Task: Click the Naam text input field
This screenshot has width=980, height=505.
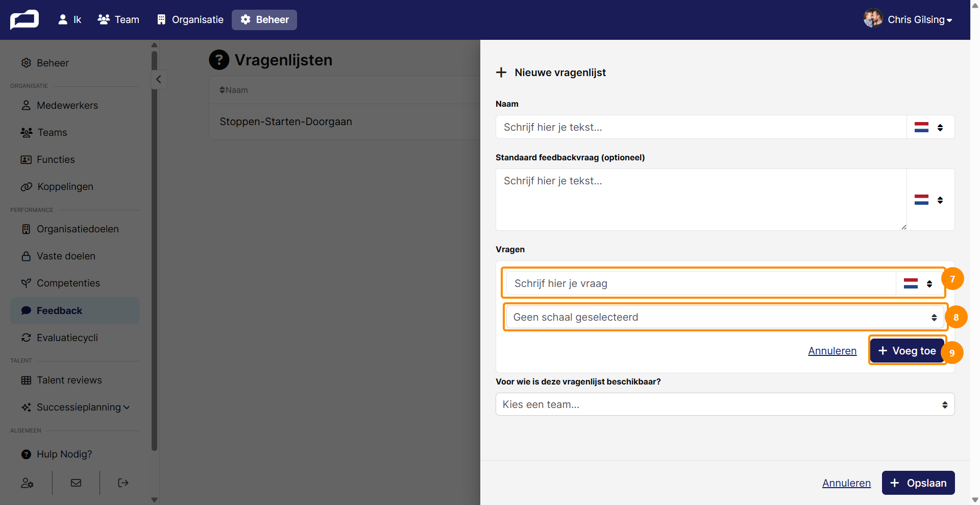Action: [701, 127]
